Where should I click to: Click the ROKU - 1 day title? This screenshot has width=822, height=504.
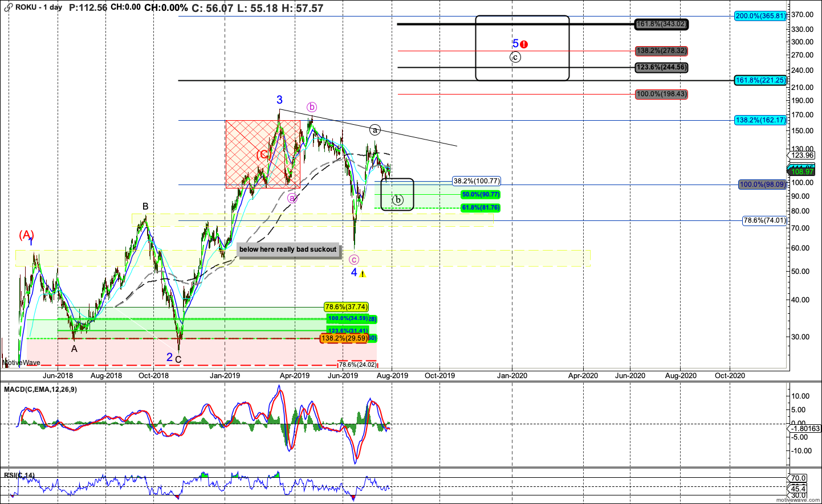[x=39, y=7]
